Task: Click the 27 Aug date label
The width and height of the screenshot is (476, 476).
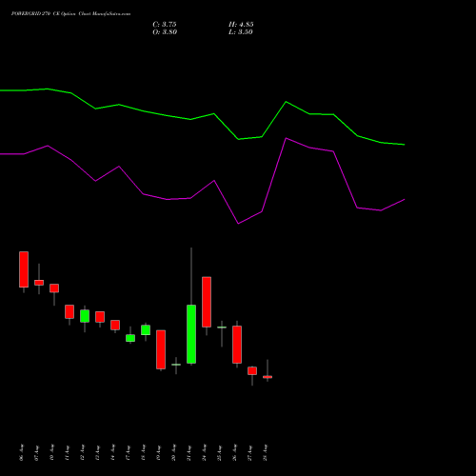Action: click(x=250, y=452)
